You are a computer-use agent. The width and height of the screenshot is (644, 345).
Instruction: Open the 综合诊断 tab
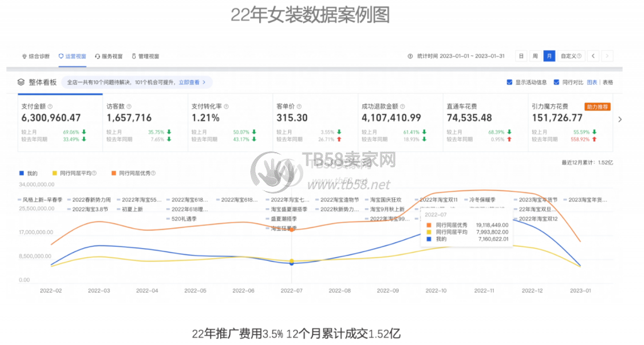(36, 56)
